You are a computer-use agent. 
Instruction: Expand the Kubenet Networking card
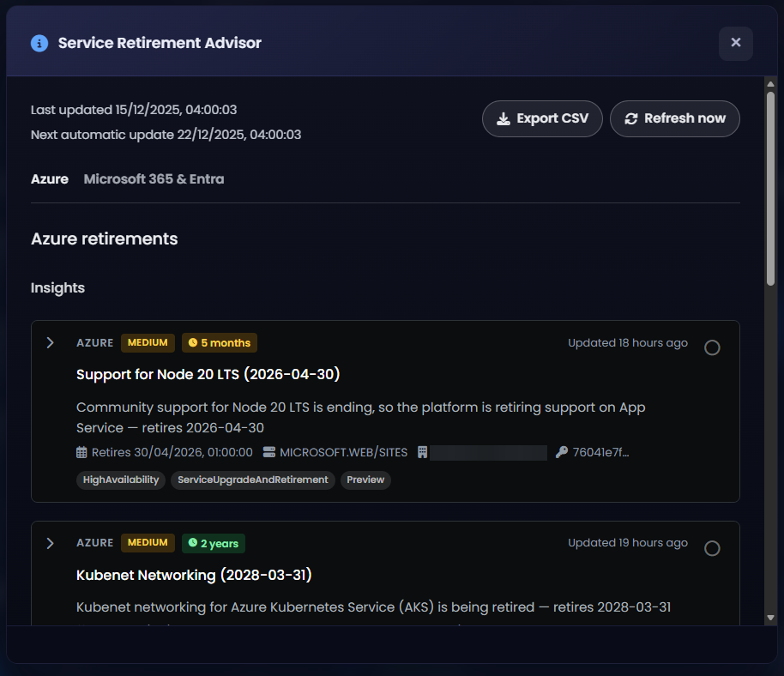(x=50, y=543)
